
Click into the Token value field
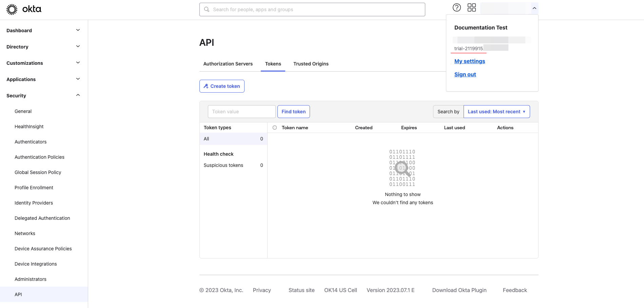click(x=241, y=112)
